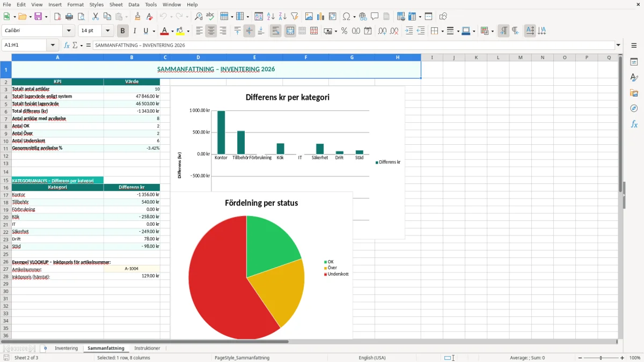Open the Name Box dropdown arrow
644x362 pixels.
tap(53, 45)
